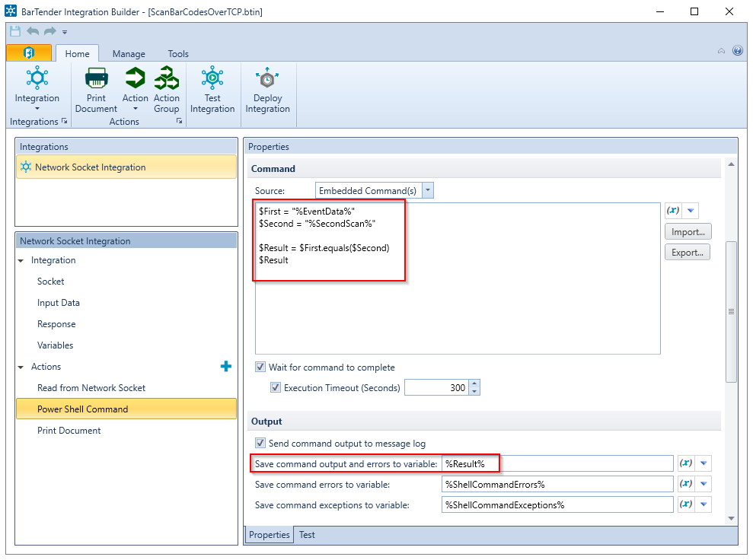753x560 pixels.
Task: Click the embedded command text editor
Action: [x=458, y=278]
